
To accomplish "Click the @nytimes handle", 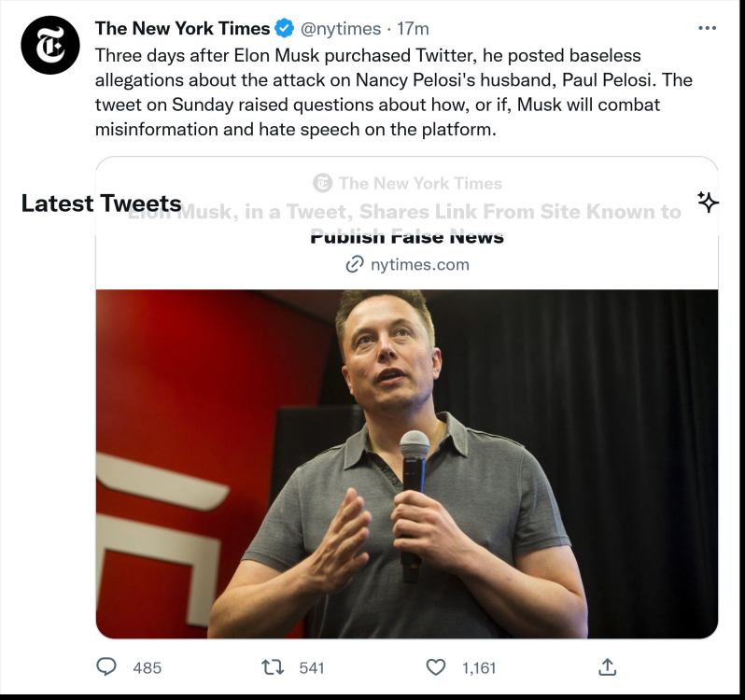I will coord(340,29).
